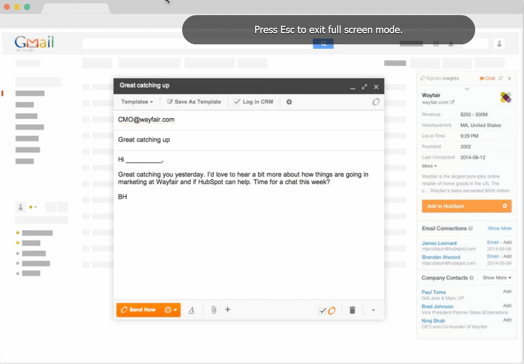The width and height of the screenshot is (524, 364).
Task: Click Add next to Brendan Atwood
Action: point(507,256)
